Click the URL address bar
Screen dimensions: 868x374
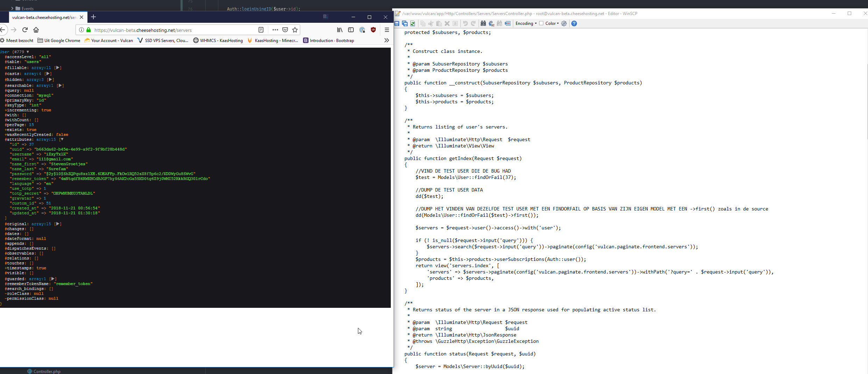pos(171,30)
